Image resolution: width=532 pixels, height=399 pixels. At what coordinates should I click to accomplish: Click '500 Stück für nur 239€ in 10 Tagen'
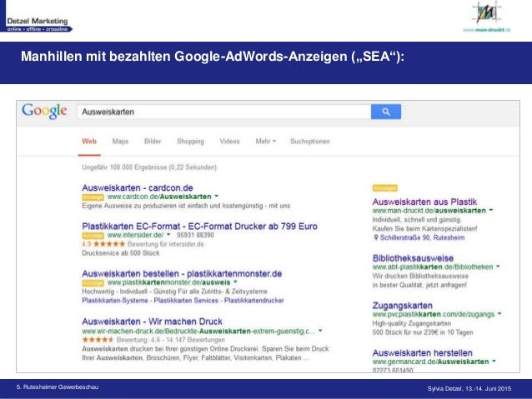pyautogui.click(x=423, y=332)
